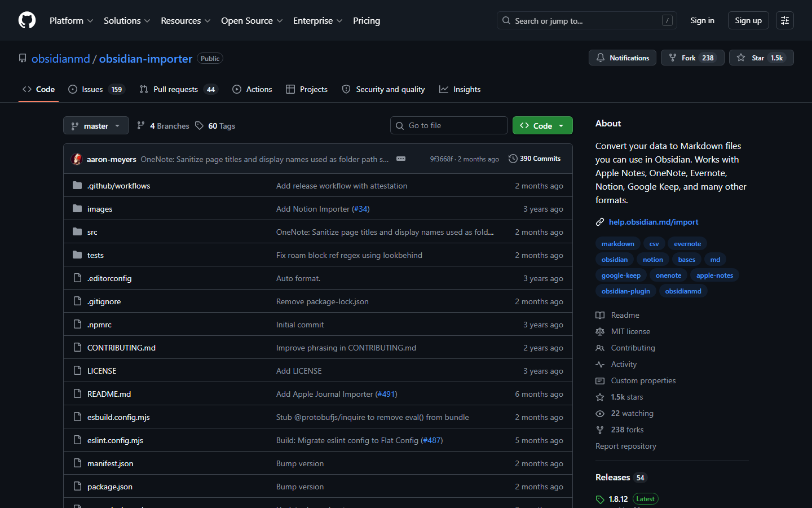This screenshot has width=812, height=508.
Task: Click the .github/workflows folder icon
Action: coord(77,185)
